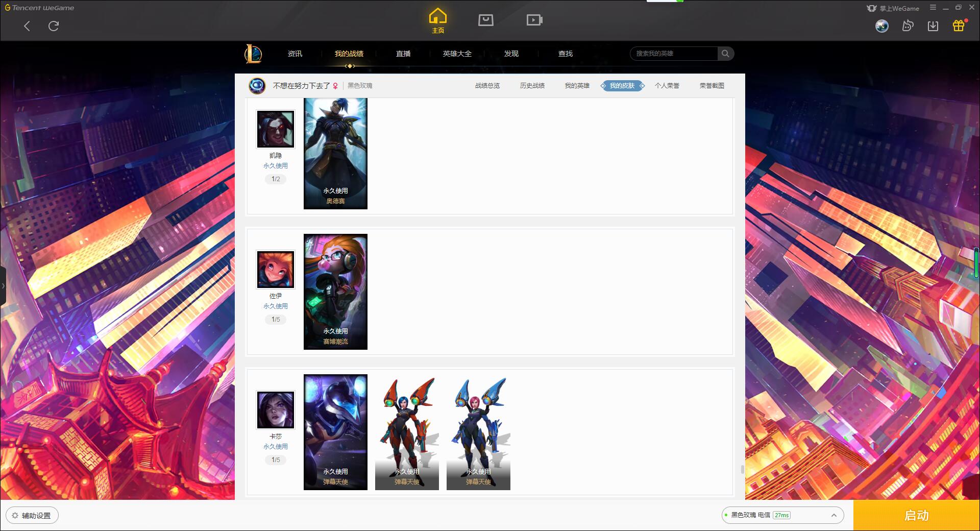Open the 我的战绩 menu item

349,54
